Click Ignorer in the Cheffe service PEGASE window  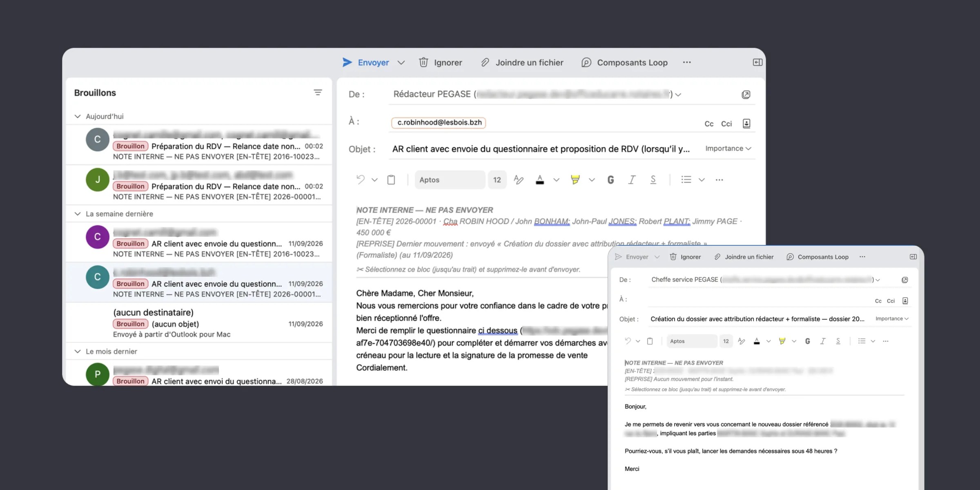pos(686,257)
